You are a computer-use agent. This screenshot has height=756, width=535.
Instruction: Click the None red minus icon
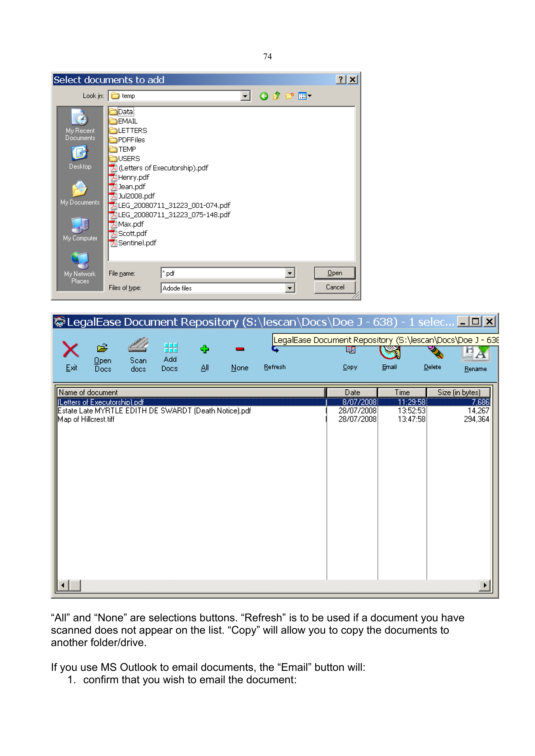[x=240, y=349]
